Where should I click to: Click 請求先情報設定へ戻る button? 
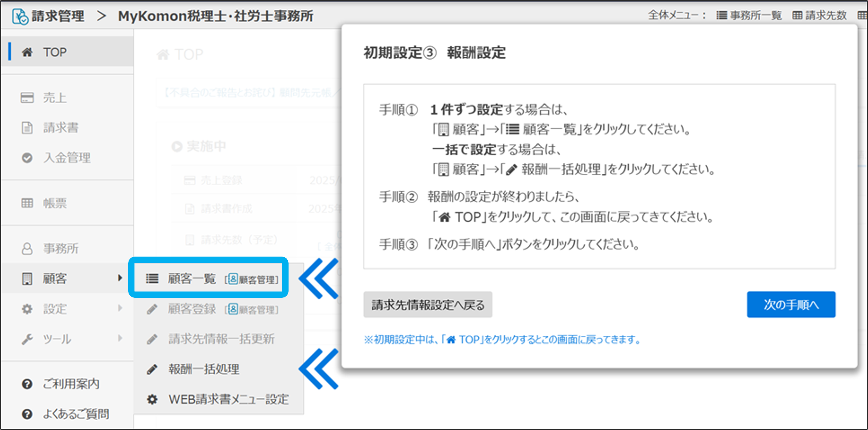[428, 304]
